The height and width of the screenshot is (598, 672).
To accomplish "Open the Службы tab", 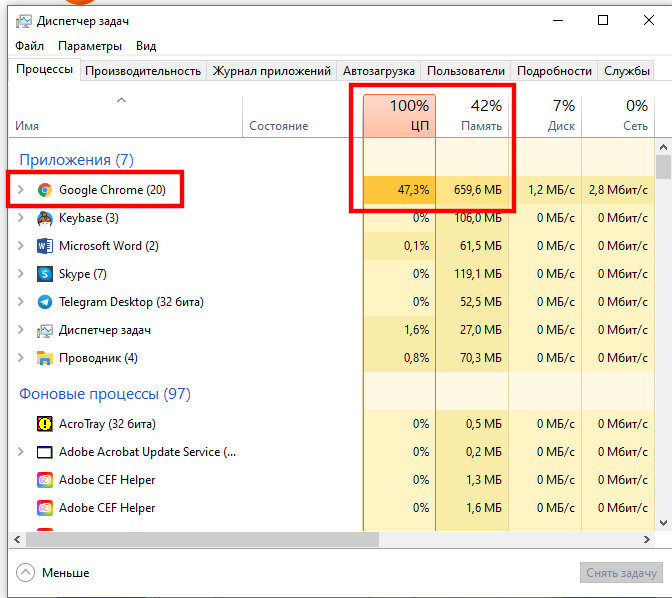I will (627, 71).
